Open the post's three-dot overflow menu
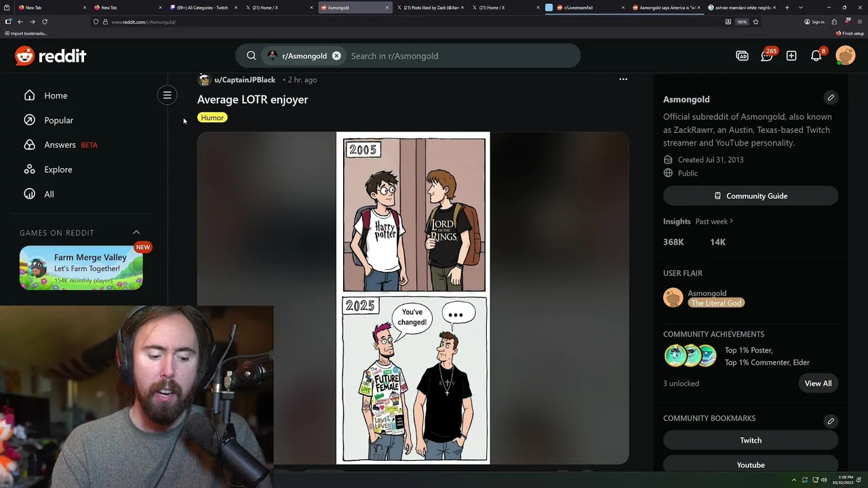The height and width of the screenshot is (488, 868). click(x=623, y=79)
